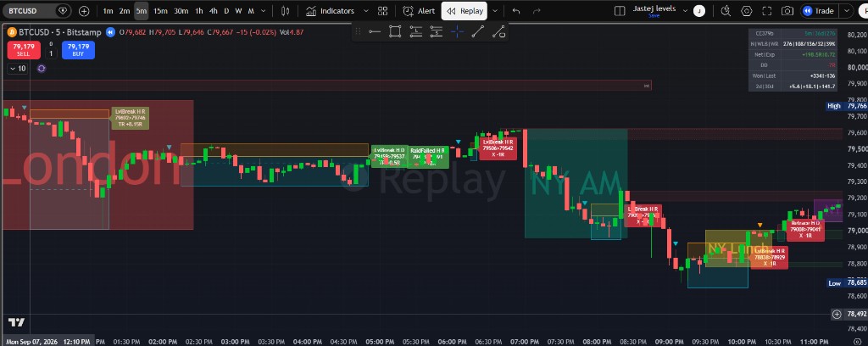Open the J user avatar menu

coord(699,10)
